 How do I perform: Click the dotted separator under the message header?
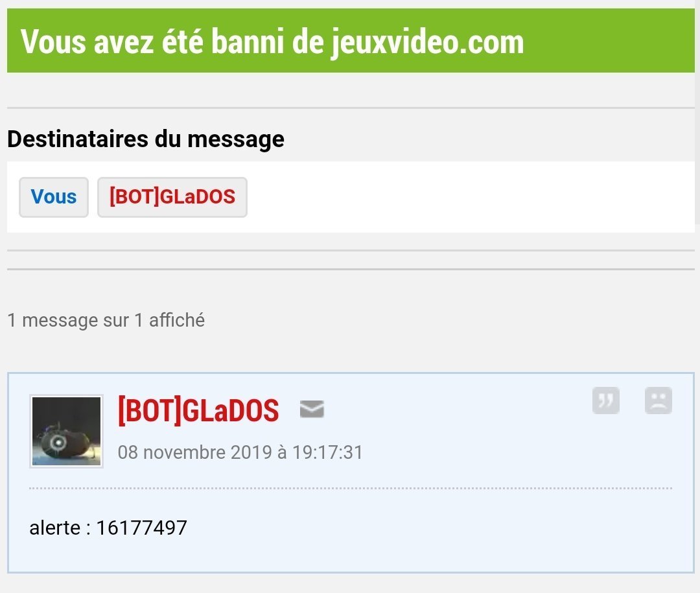point(351,488)
